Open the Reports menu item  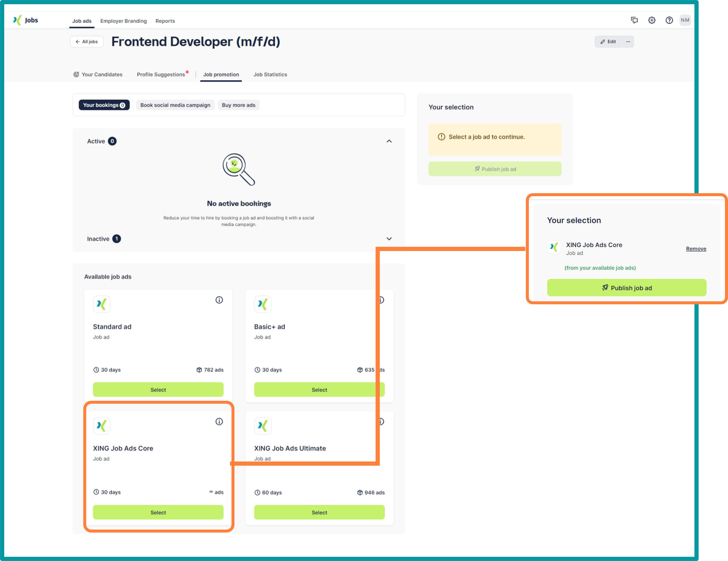click(x=165, y=21)
